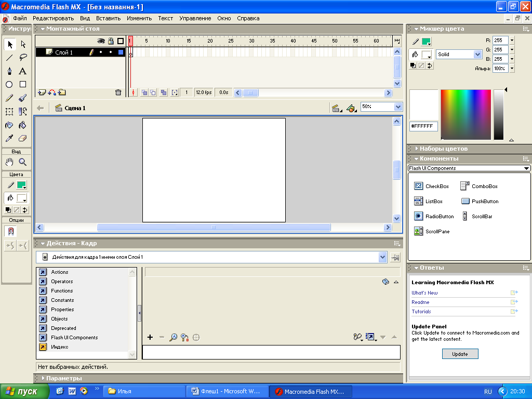Switch to Флеш1 Microsoft Word taskbar button
This screenshot has height=399, width=532.
tap(227, 391)
